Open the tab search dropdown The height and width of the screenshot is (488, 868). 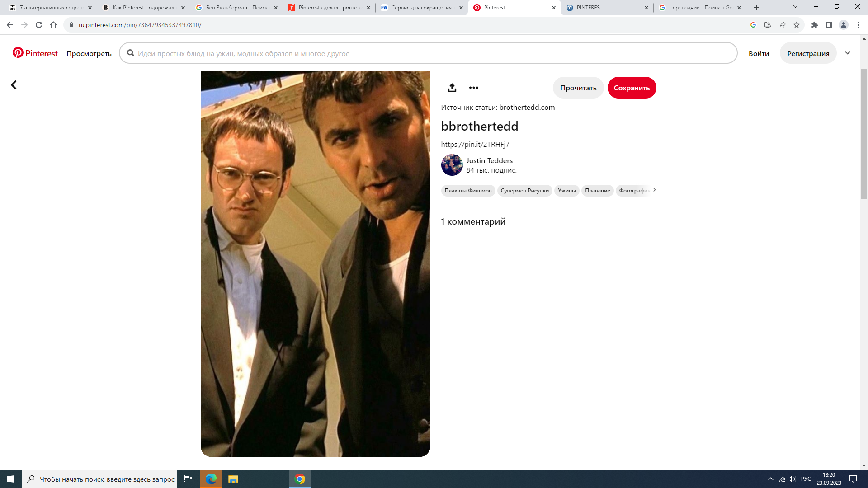(795, 7)
